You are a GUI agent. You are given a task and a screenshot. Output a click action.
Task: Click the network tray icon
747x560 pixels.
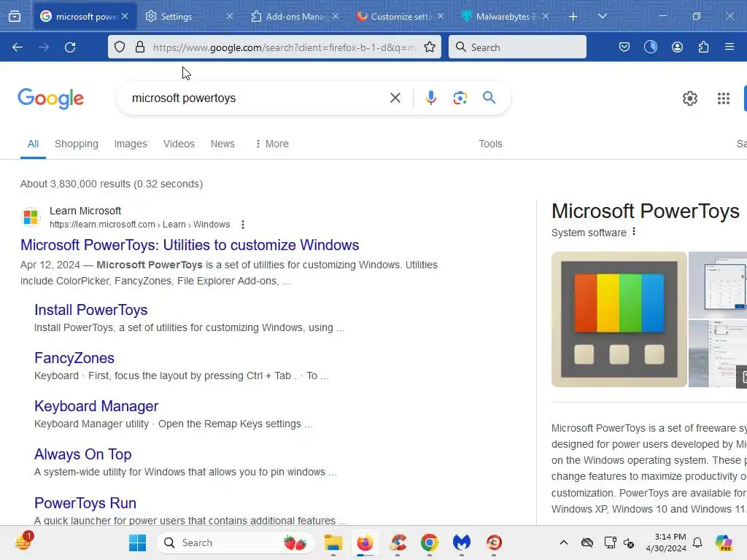[610, 542]
